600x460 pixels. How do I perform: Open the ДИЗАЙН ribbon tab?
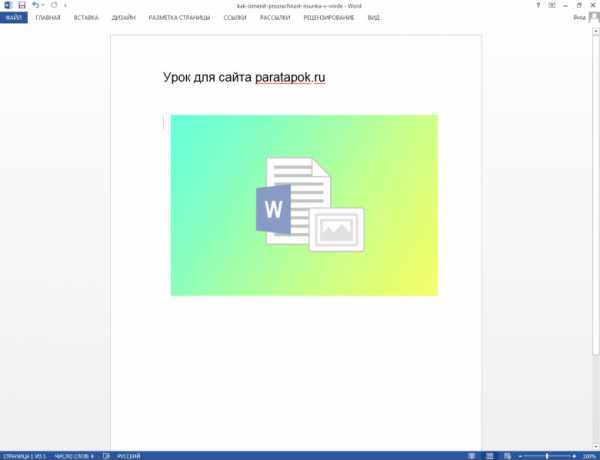coord(124,18)
